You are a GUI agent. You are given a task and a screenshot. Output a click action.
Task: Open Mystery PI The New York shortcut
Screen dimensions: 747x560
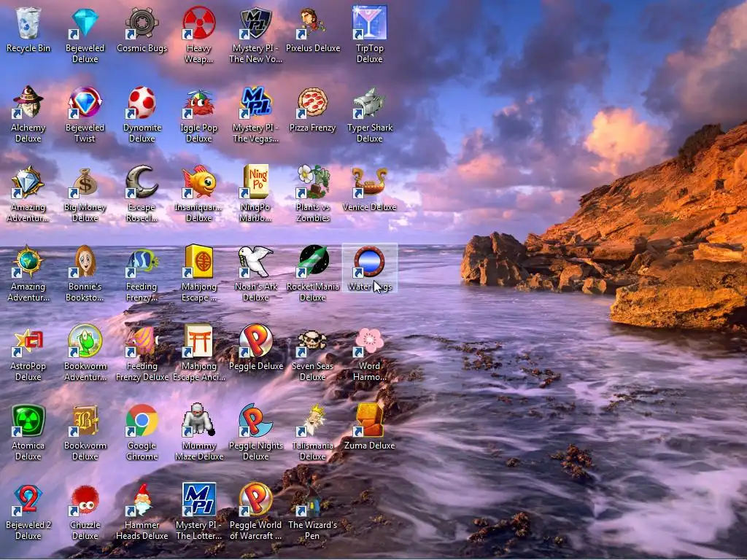tap(255, 23)
